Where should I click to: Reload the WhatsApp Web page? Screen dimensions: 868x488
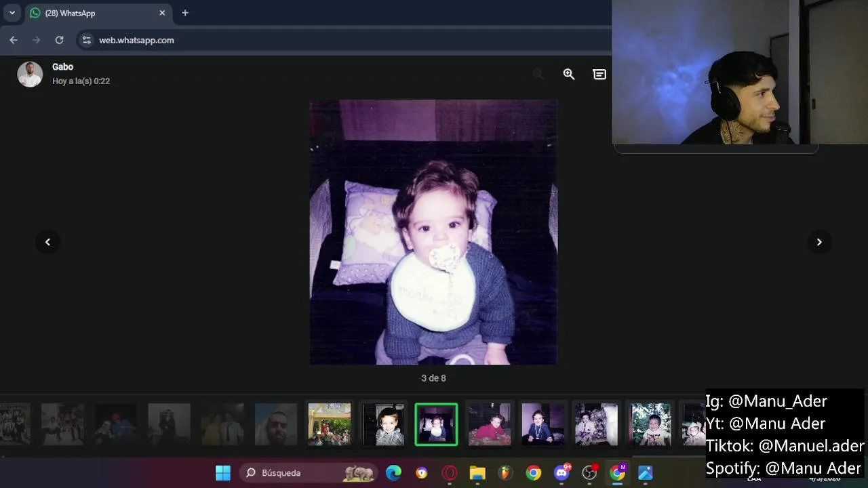point(59,40)
